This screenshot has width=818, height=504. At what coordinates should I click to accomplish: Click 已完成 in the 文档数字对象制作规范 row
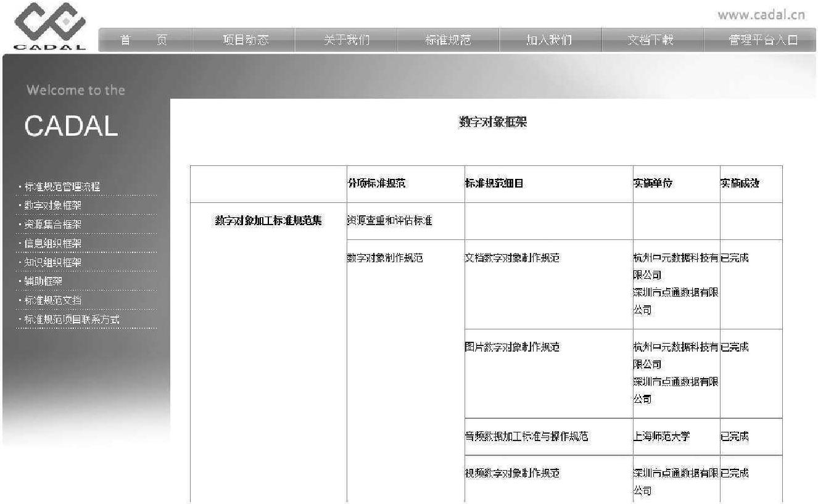(735, 258)
